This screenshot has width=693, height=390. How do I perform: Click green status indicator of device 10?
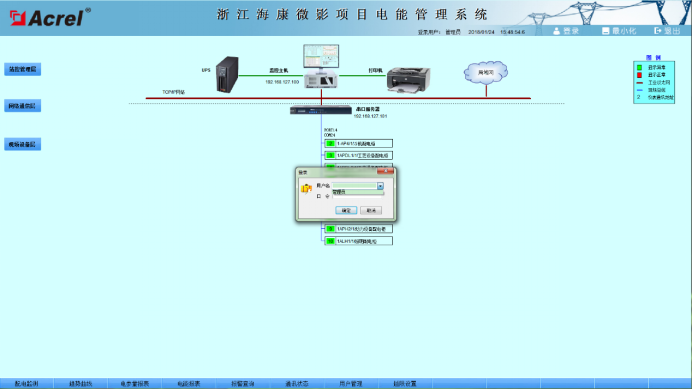pos(330,241)
